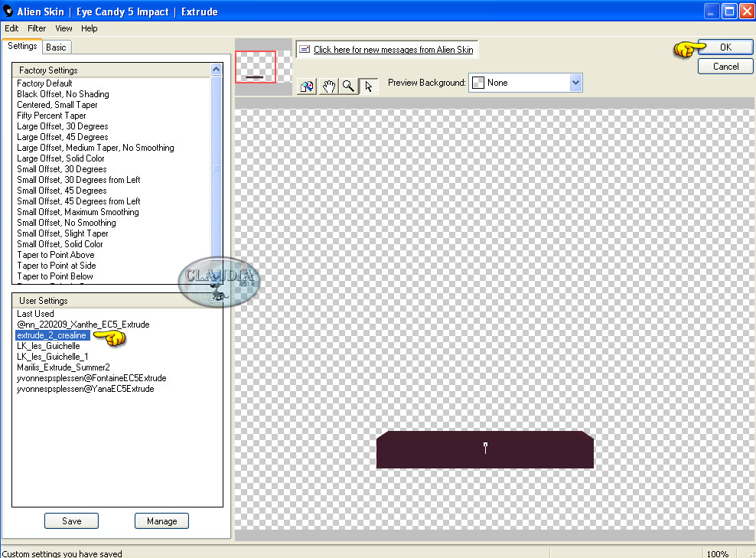
Task: Select 'Small Offset, Maximum Smoothing' preset
Action: (x=78, y=212)
